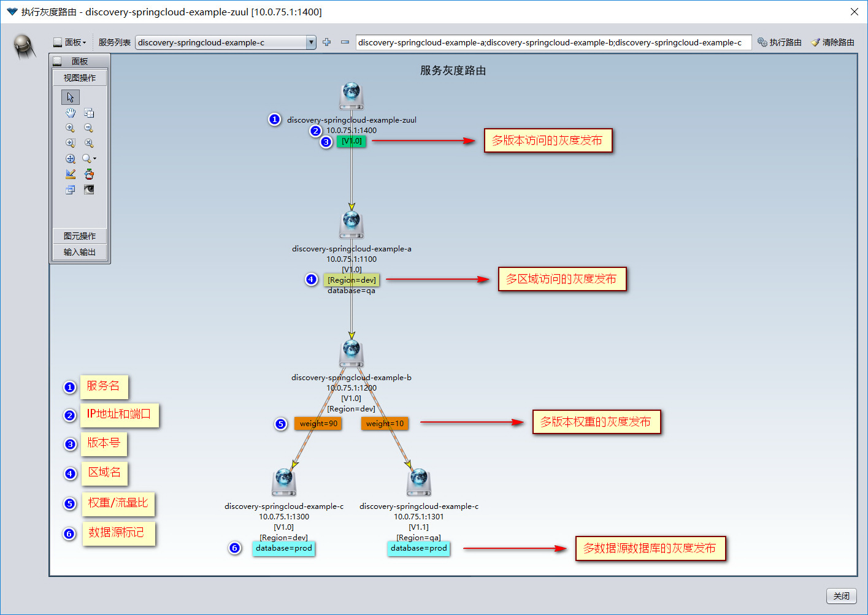Click database=prod label under 10.0.75.1:1301
The height and width of the screenshot is (615, 868).
(x=419, y=548)
